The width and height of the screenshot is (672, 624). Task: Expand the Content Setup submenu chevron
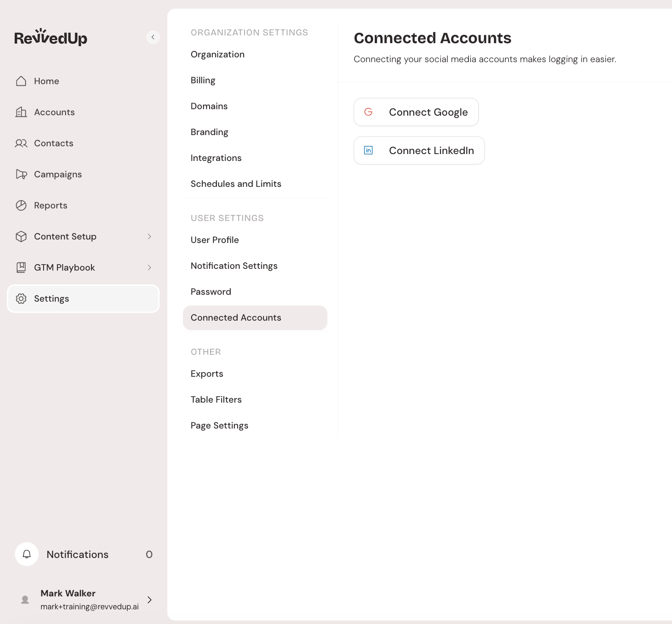(x=149, y=236)
